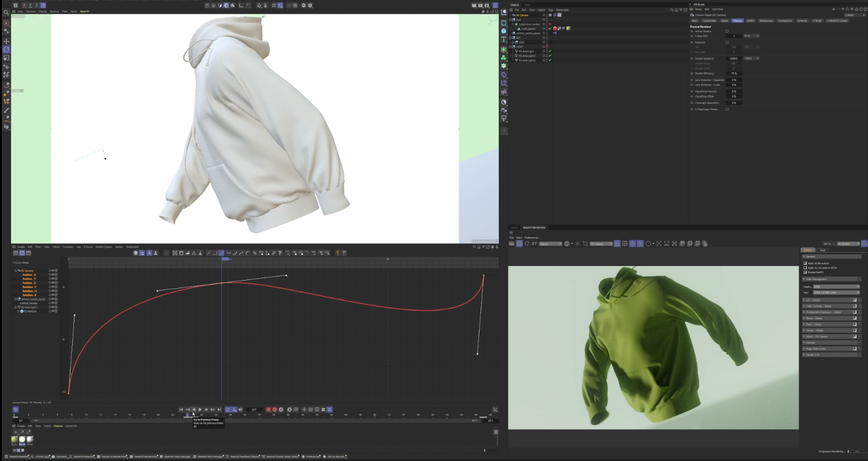Select the cloth_parent object in Objects list
Image resolution: width=868 pixels, height=461 pixels.
tap(528, 29)
